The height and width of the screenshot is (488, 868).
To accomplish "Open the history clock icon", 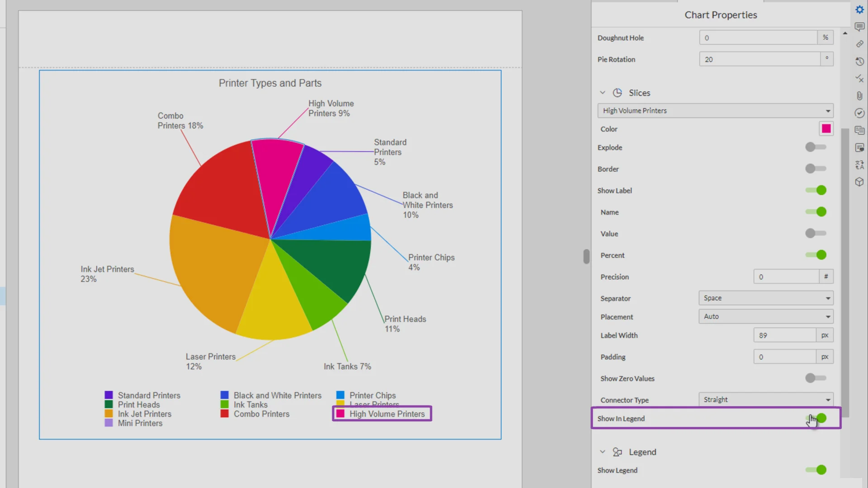I will tap(859, 61).
